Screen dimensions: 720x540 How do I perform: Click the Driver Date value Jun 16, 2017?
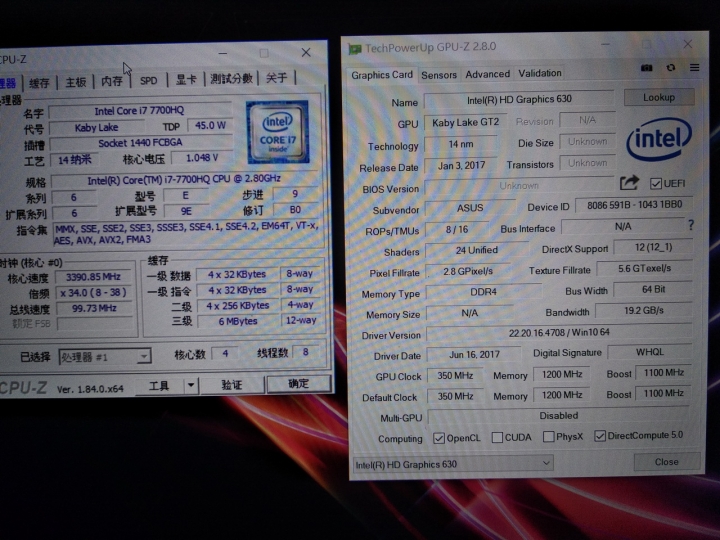474,354
